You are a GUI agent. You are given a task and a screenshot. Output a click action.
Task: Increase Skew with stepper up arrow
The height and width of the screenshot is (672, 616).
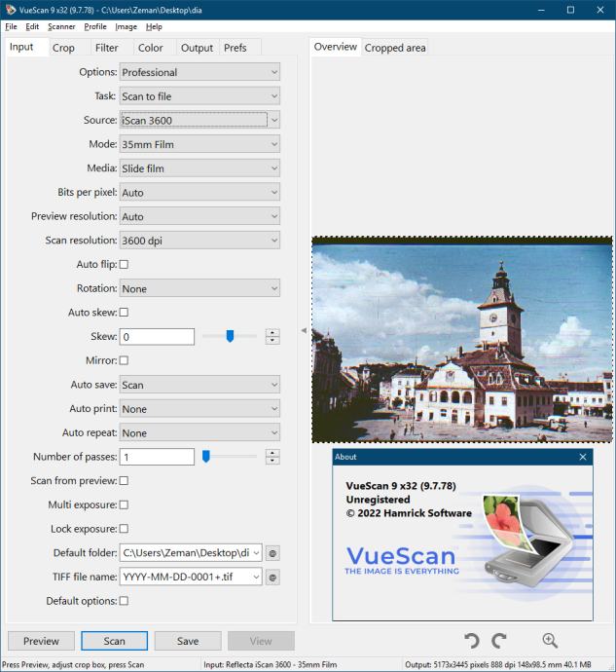(x=272, y=332)
